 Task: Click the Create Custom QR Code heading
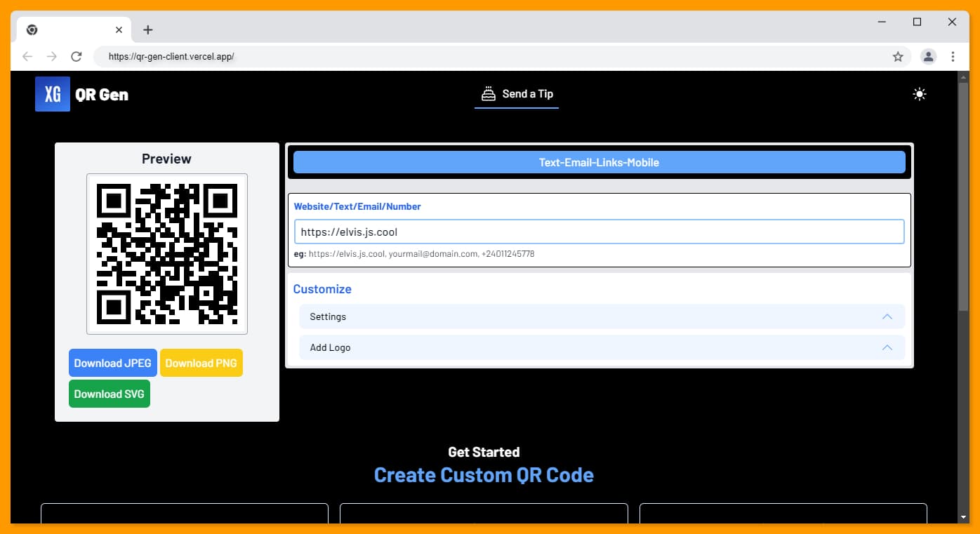pyautogui.click(x=484, y=475)
